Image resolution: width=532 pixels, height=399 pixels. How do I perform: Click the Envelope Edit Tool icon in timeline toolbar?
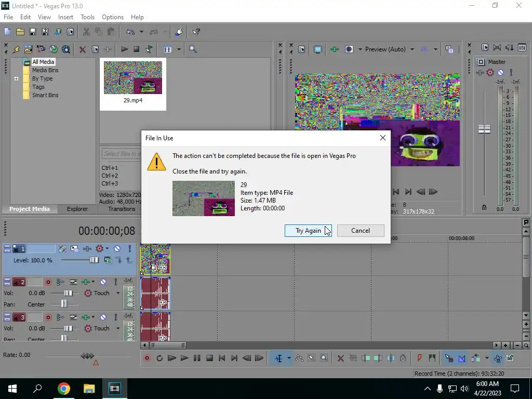(299, 358)
